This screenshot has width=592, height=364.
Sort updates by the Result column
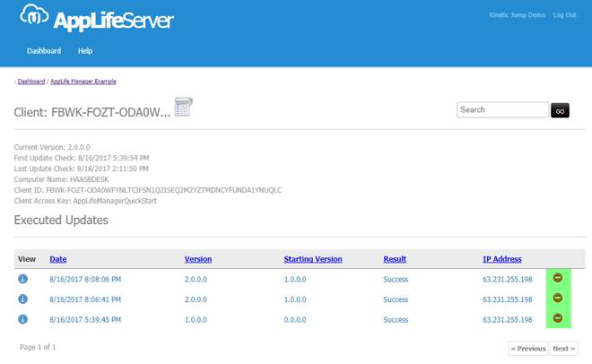click(x=395, y=259)
